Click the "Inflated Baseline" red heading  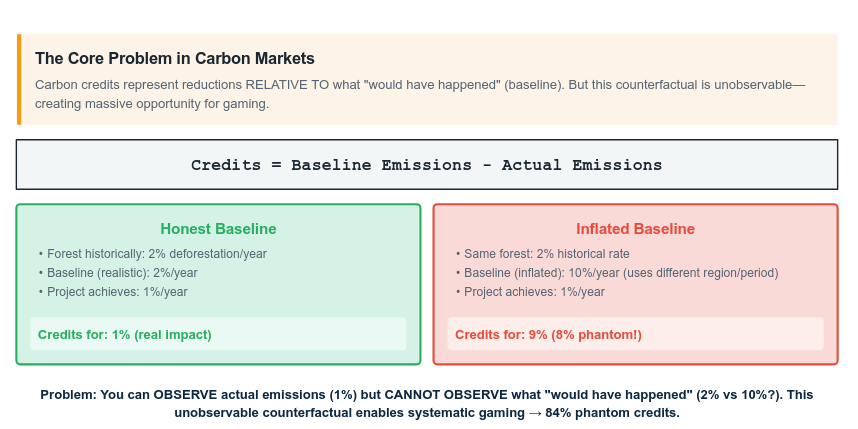click(x=635, y=229)
